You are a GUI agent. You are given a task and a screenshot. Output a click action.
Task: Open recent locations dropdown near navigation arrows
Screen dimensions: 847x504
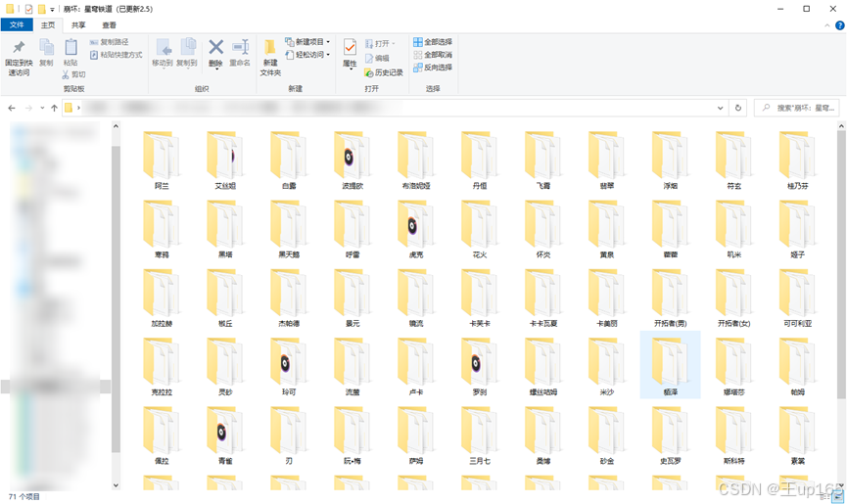point(42,108)
